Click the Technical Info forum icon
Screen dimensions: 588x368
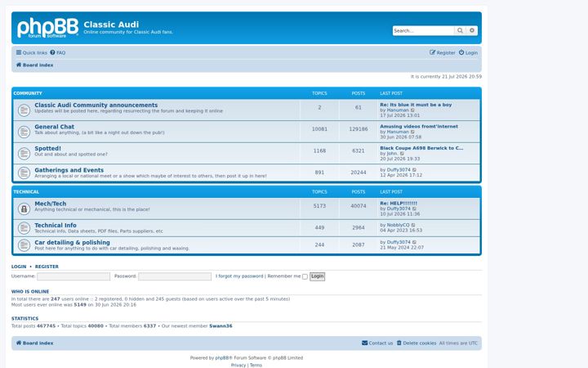[24, 228]
